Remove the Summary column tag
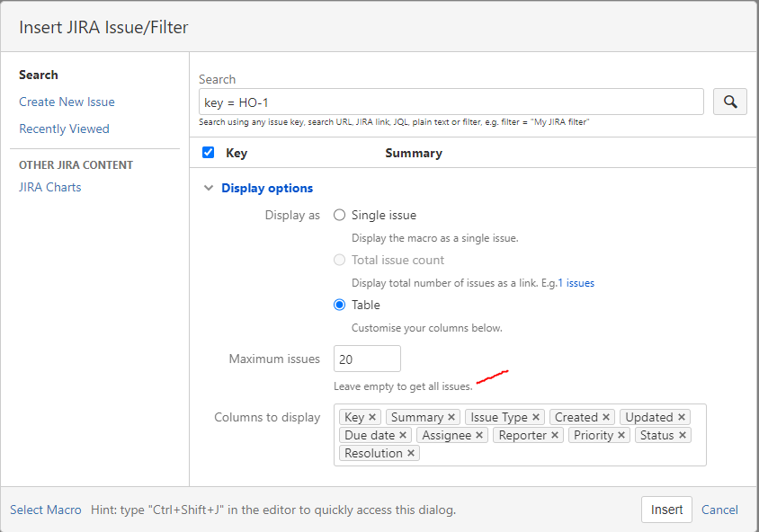 point(451,417)
